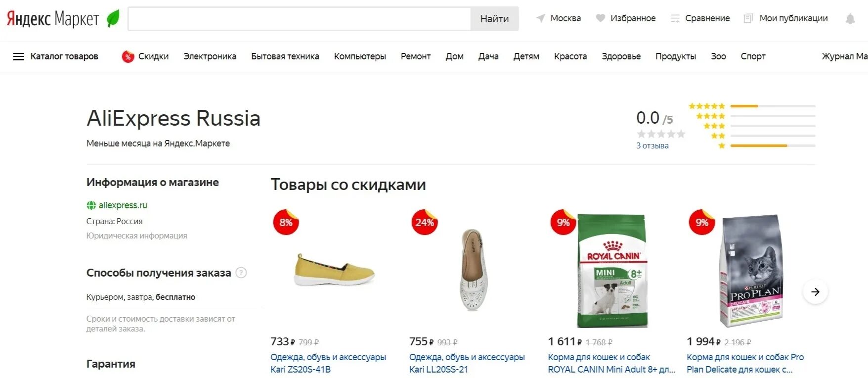Open the Бытовая техника category
The width and height of the screenshot is (868, 378).
285,56
